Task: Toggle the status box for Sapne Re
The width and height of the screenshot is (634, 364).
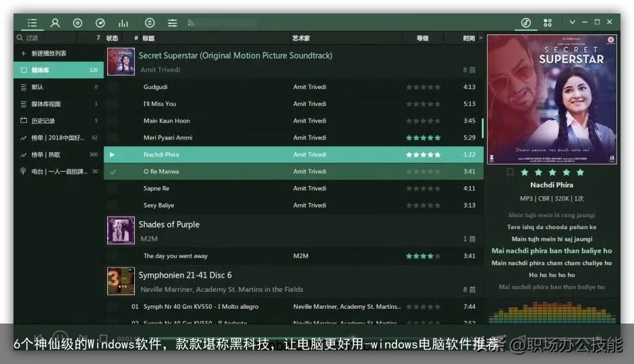Action: pos(113,189)
